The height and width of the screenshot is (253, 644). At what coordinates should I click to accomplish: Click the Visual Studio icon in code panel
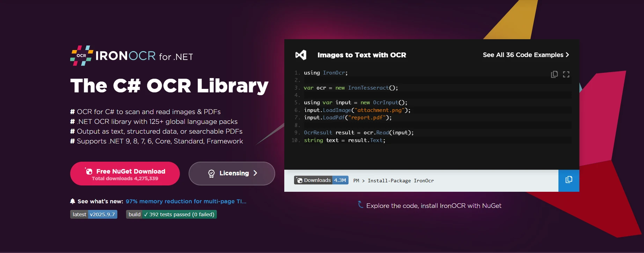(x=301, y=55)
